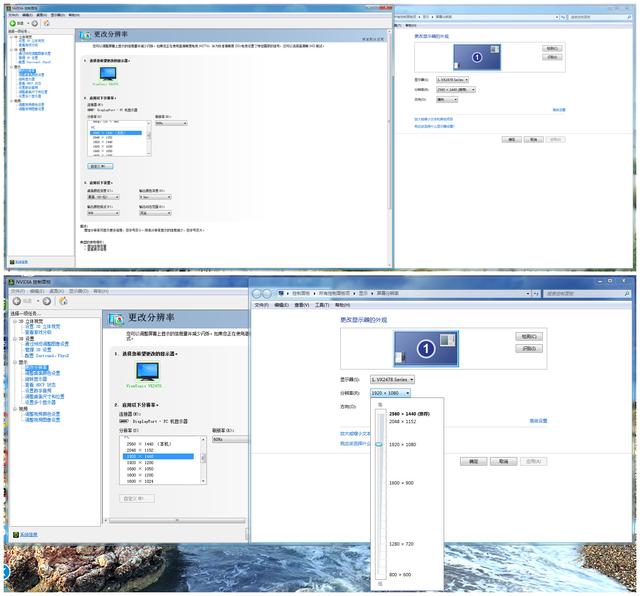The image size is (640, 596).
Task: Collapse 3D 设置 tree node, bottom NVIDIA window
Action: [15, 338]
